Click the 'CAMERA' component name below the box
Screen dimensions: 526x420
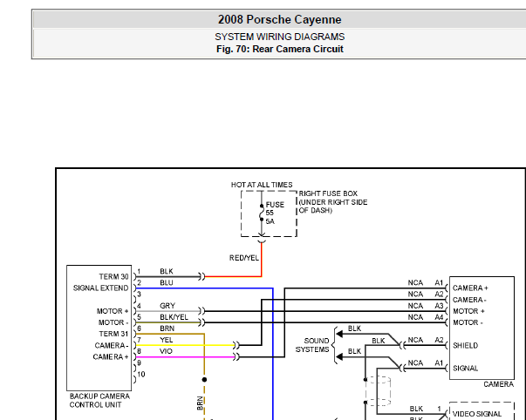498,384
